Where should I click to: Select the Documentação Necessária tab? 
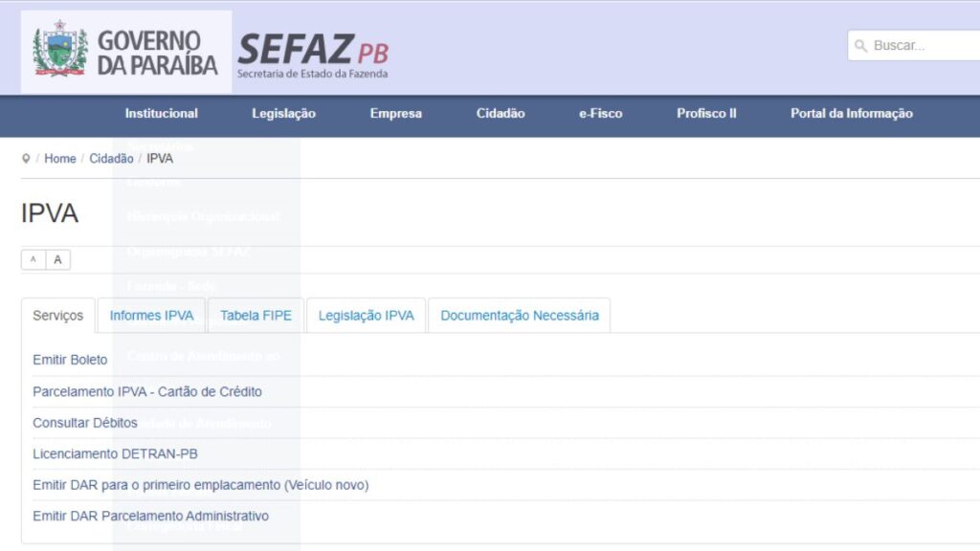point(520,315)
